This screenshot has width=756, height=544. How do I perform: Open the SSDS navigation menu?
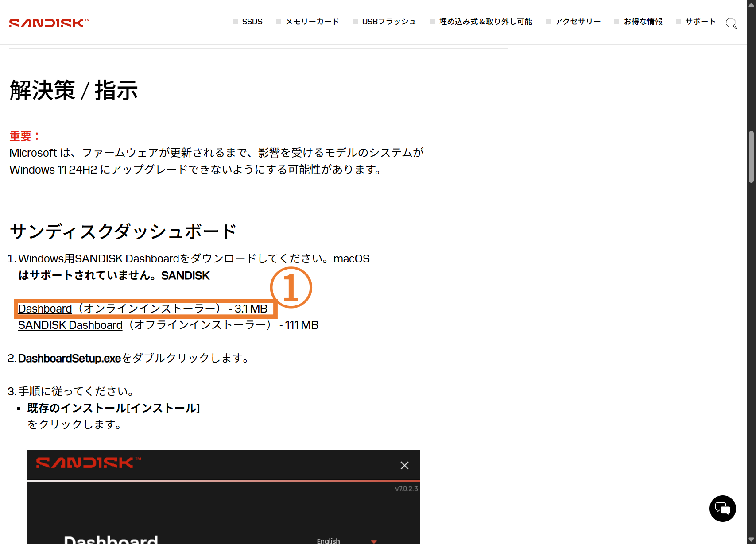tap(252, 22)
